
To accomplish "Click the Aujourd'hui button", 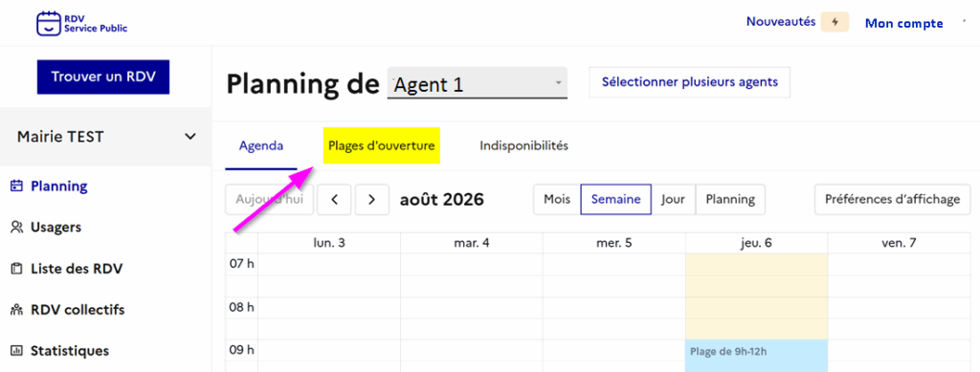I will [x=269, y=200].
